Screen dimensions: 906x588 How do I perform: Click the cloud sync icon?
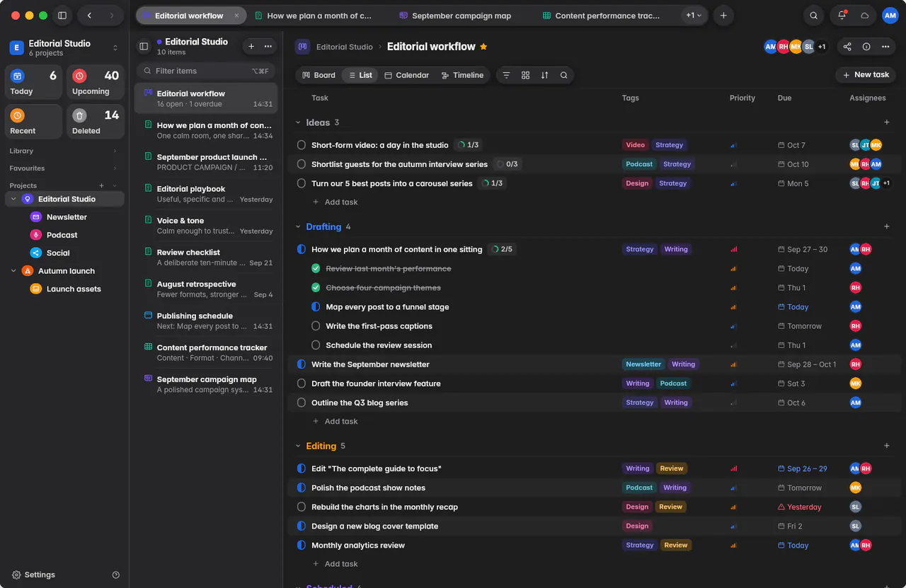(864, 16)
